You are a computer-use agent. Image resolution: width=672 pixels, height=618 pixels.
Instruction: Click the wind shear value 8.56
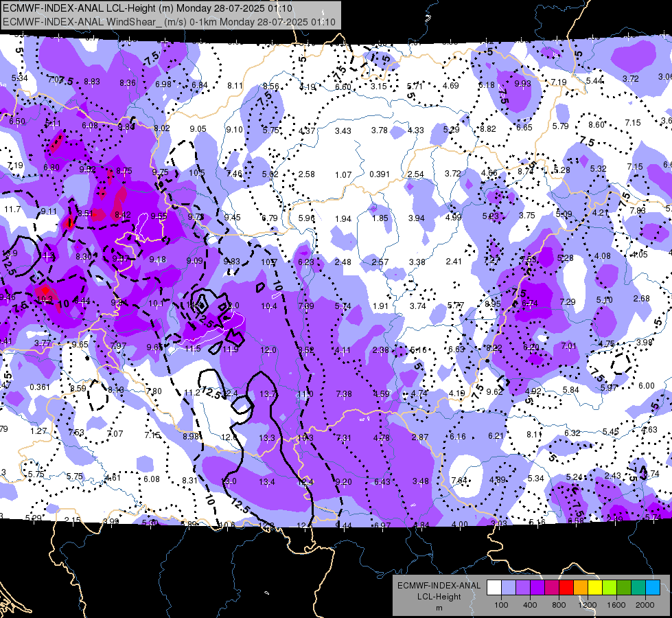click(x=271, y=87)
